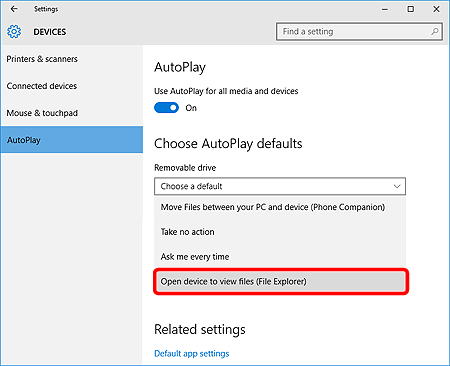Open Default app settings link

click(192, 353)
